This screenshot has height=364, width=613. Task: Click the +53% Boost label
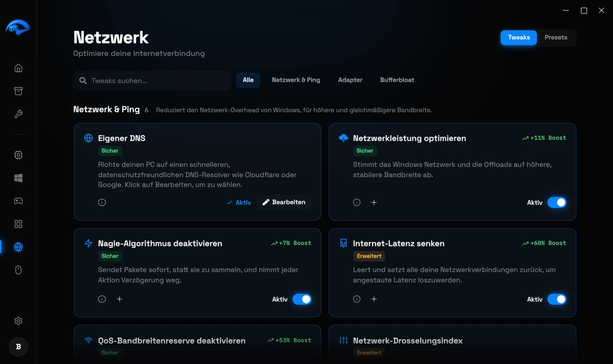click(x=289, y=341)
